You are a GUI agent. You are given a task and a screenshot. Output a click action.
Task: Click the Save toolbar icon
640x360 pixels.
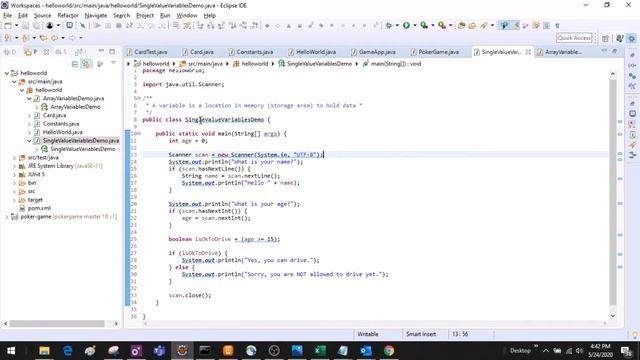pos(25,25)
